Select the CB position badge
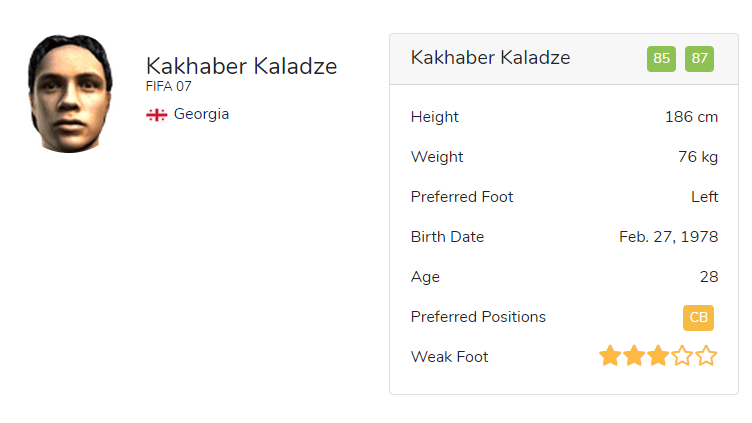This screenshot has height=423, width=752. 698,317
